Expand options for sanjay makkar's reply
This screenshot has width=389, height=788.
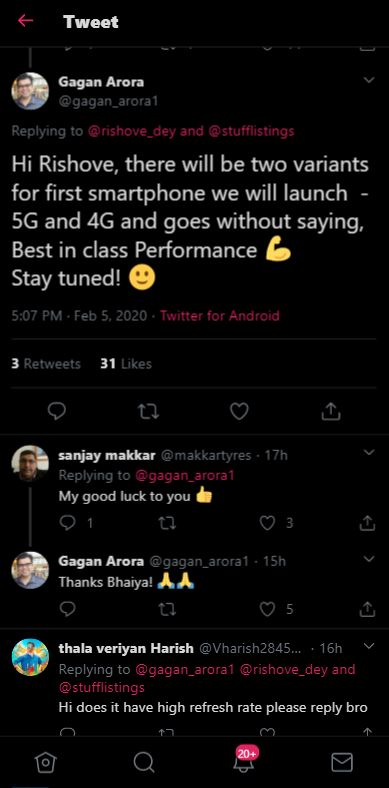tap(369, 452)
